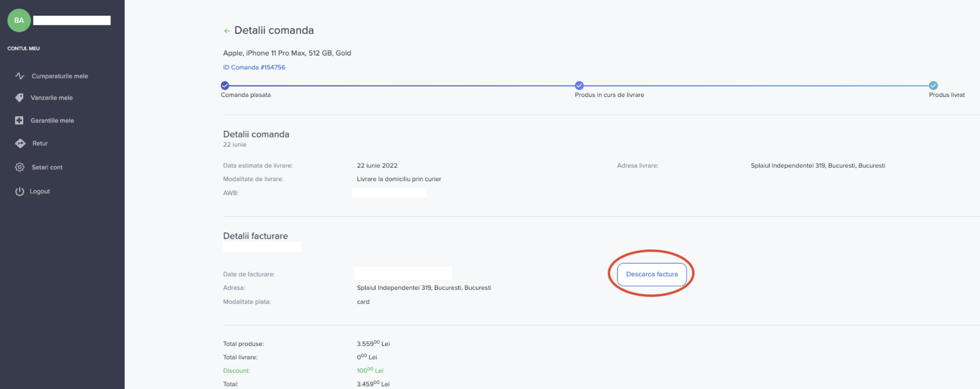Click the Logout text in sidebar

40,191
